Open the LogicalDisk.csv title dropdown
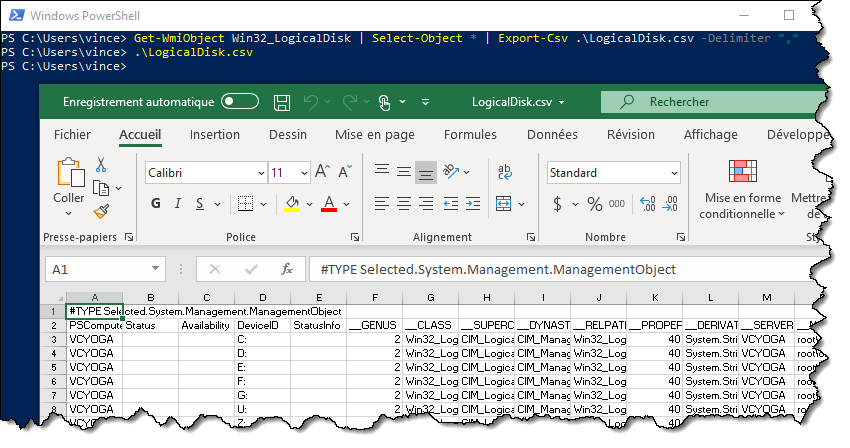This screenshot has width=850, height=448. pyautogui.click(x=561, y=103)
